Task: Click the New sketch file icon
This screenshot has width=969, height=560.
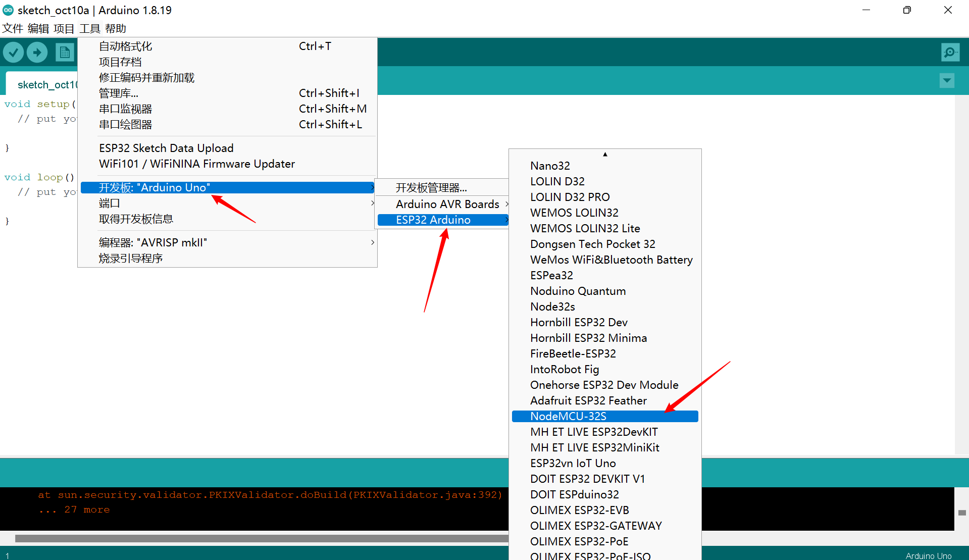Action: 65,52
